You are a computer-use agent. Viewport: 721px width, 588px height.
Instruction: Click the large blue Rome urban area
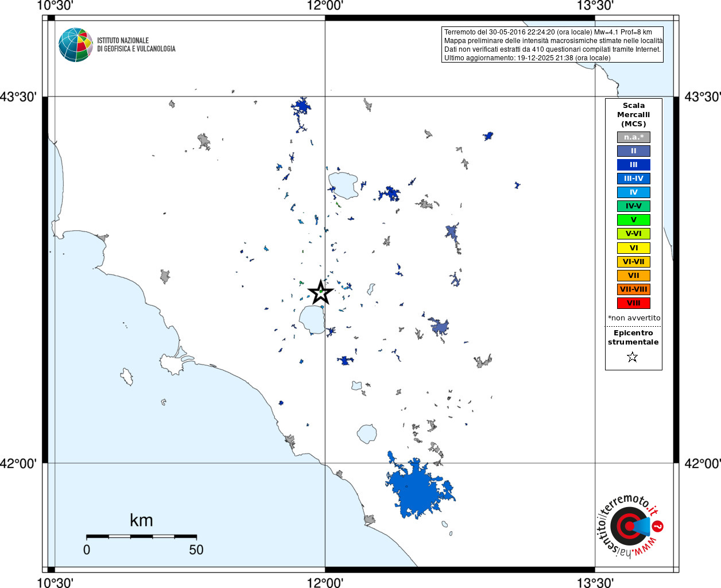click(x=417, y=488)
